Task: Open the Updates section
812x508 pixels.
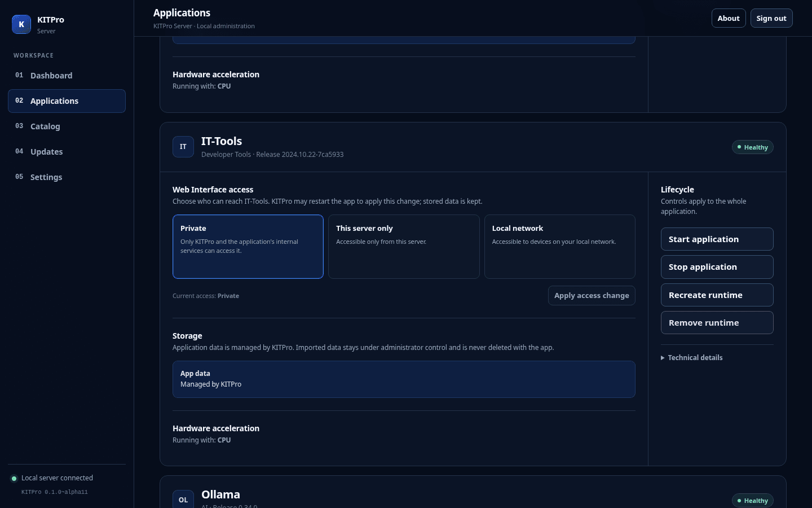Action: coord(67,152)
